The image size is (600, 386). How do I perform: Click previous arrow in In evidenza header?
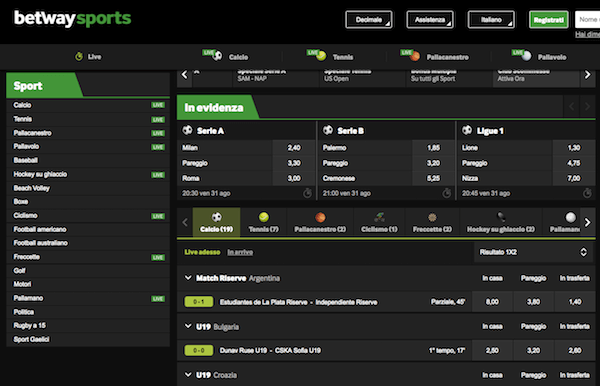pyautogui.click(x=572, y=107)
